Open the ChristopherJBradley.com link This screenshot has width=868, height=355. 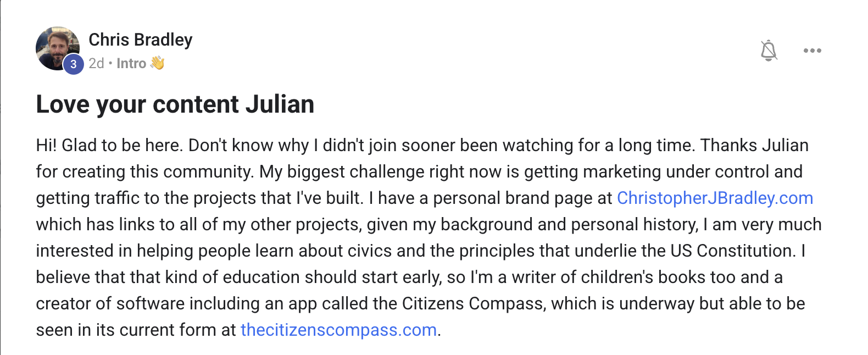click(x=715, y=198)
